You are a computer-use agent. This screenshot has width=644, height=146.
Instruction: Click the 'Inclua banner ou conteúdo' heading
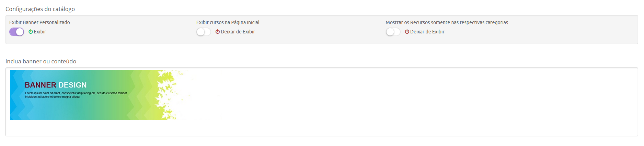click(x=41, y=61)
